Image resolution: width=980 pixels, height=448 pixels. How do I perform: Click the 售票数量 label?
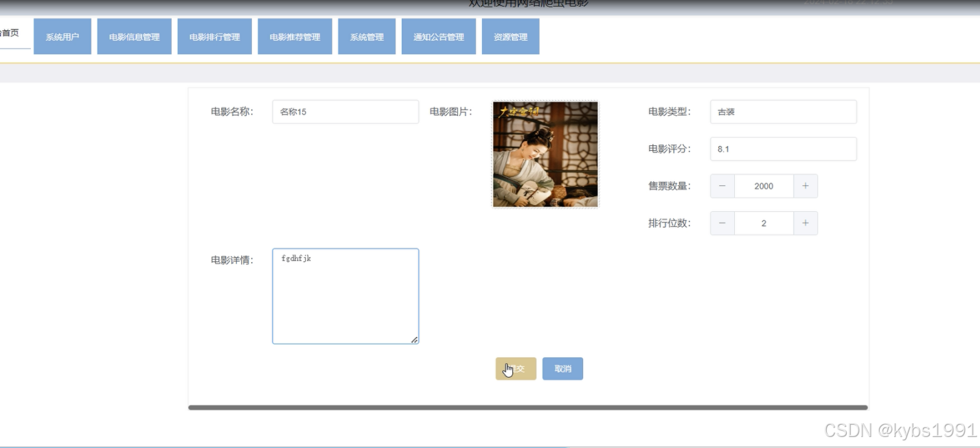click(x=670, y=186)
